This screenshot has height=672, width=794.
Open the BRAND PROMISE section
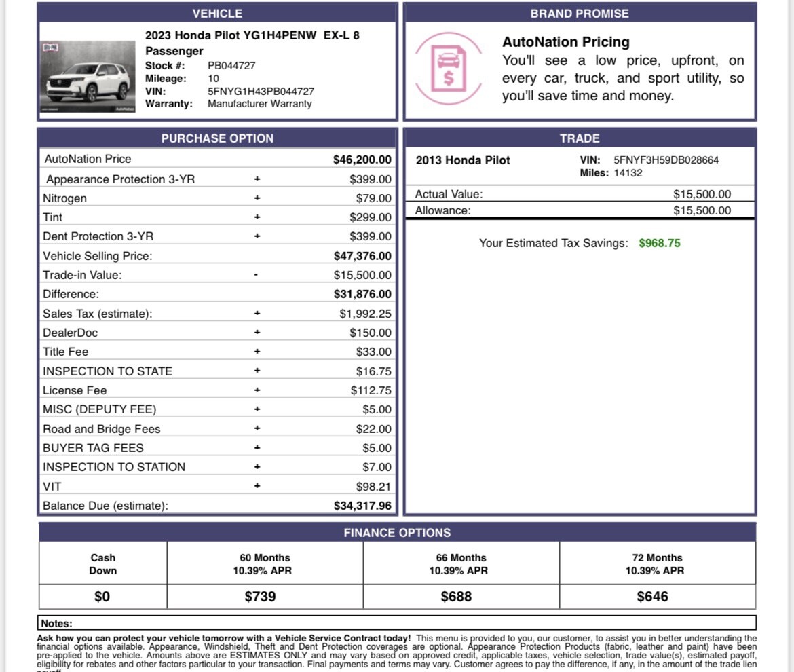click(580, 13)
